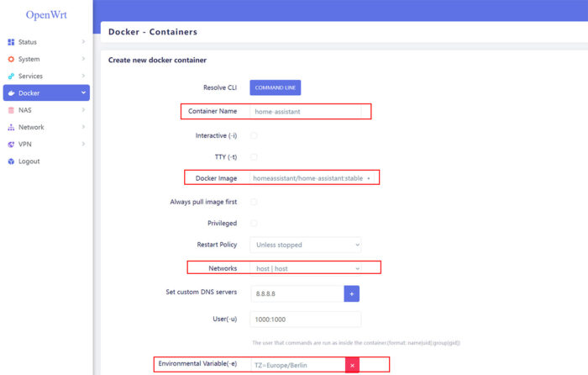588x375 pixels.
Task: Check Always pull image first
Action: 254,202
